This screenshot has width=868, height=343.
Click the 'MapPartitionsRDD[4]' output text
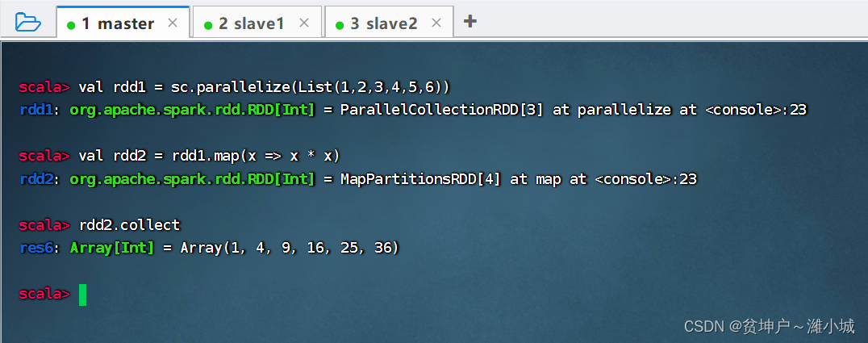[x=421, y=179]
